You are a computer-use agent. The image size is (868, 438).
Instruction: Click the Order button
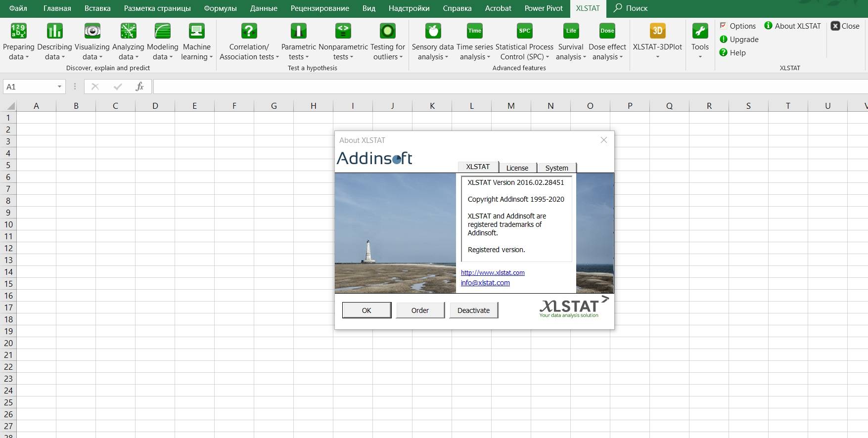coord(420,310)
